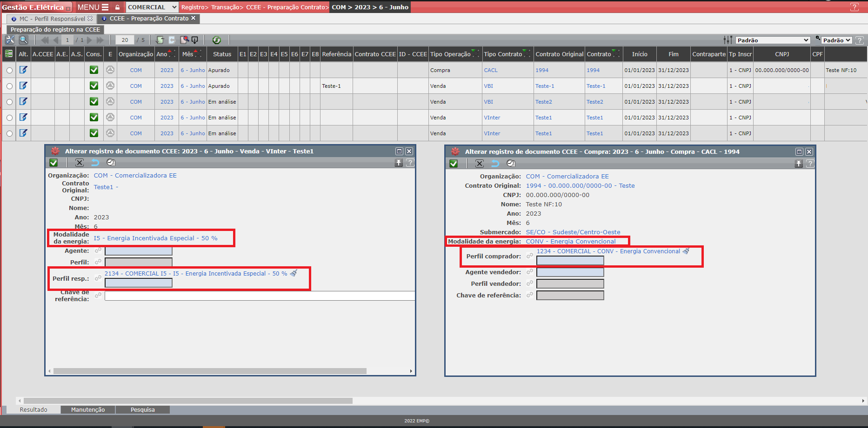Open the Teste2 Contrato Original link
The height and width of the screenshot is (428, 868).
point(543,102)
